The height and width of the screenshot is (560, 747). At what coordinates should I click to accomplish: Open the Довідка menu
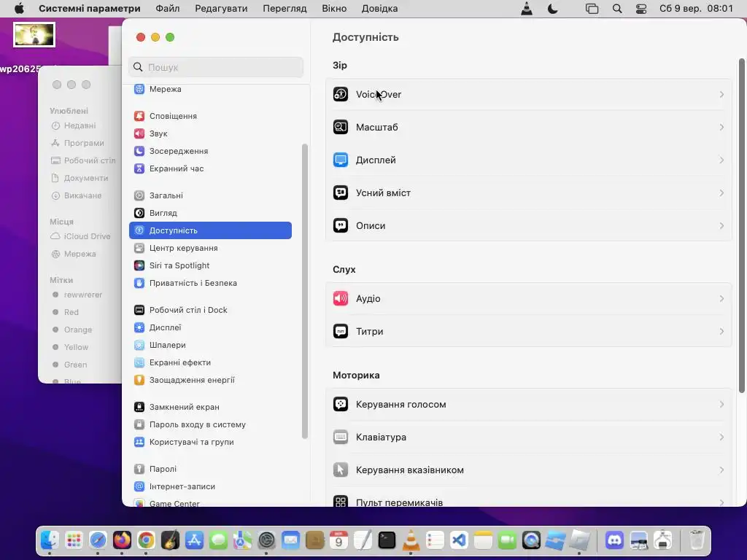pos(379,9)
